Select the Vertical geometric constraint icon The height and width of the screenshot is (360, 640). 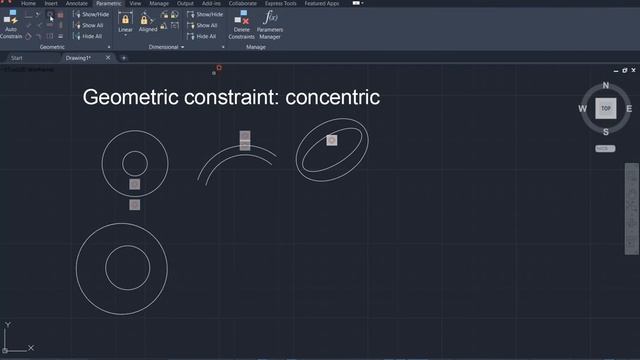click(x=60, y=25)
